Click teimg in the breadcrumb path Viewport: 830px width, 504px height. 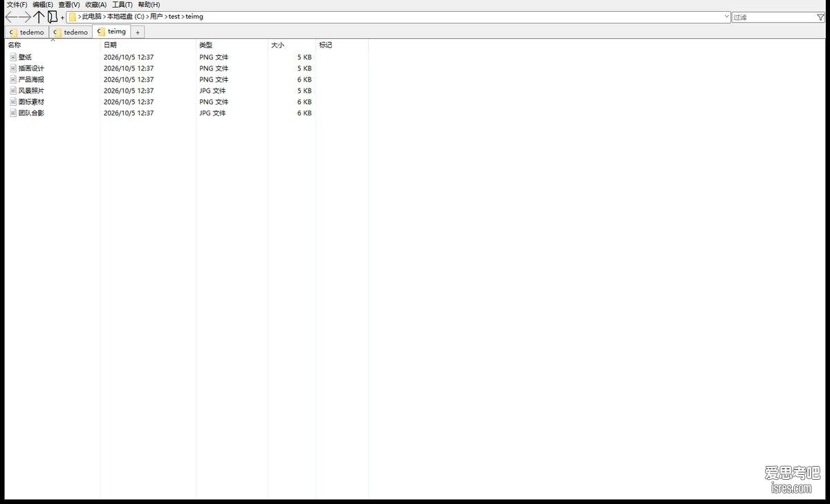195,17
